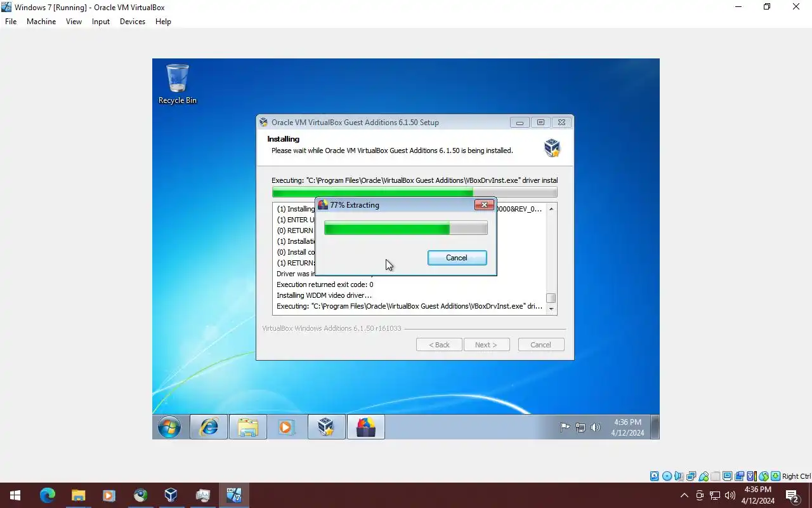
Task: Click the host Meet Now tray icon
Action: (700, 495)
